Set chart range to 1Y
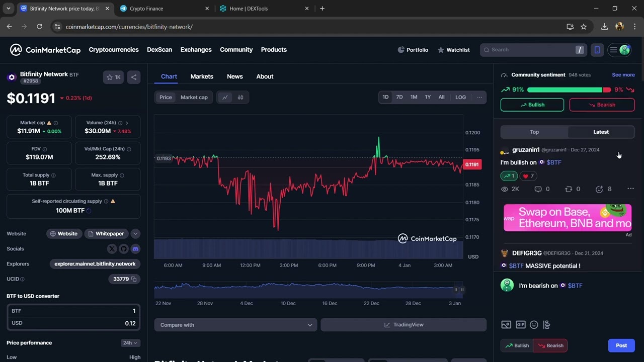This screenshot has width=644, height=362. coord(428,98)
